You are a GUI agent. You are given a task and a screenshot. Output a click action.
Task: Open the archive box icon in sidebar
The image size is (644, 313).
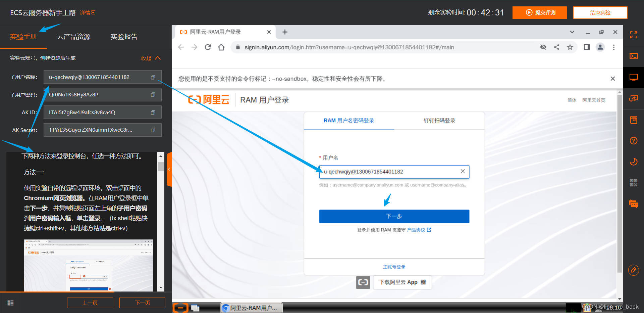tap(633, 120)
